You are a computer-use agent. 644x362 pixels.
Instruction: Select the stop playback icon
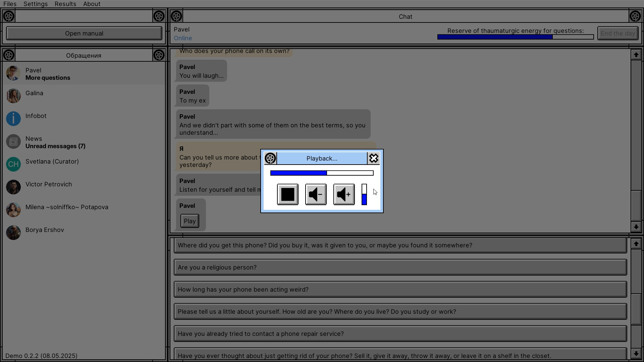[287, 194]
